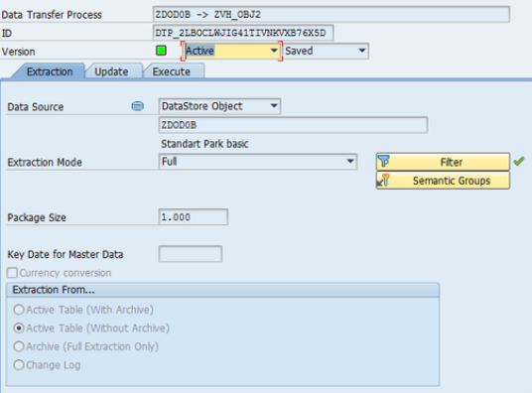The image size is (532, 393).
Task: Open the Extraction tab
Action: pyautogui.click(x=50, y=71)
